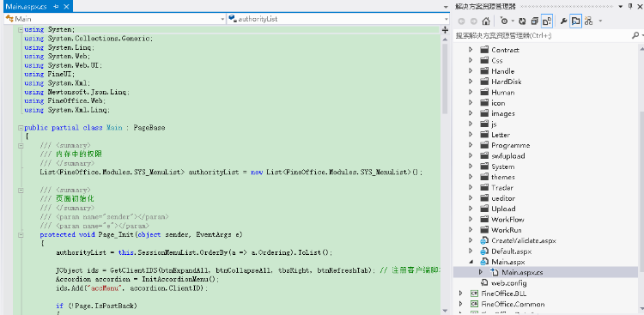Toggle Show All Files in Solution Explorer
Image resolution: width=644 pixels, height=315 pixels.
pyautogui.click(x=547, y=21)
